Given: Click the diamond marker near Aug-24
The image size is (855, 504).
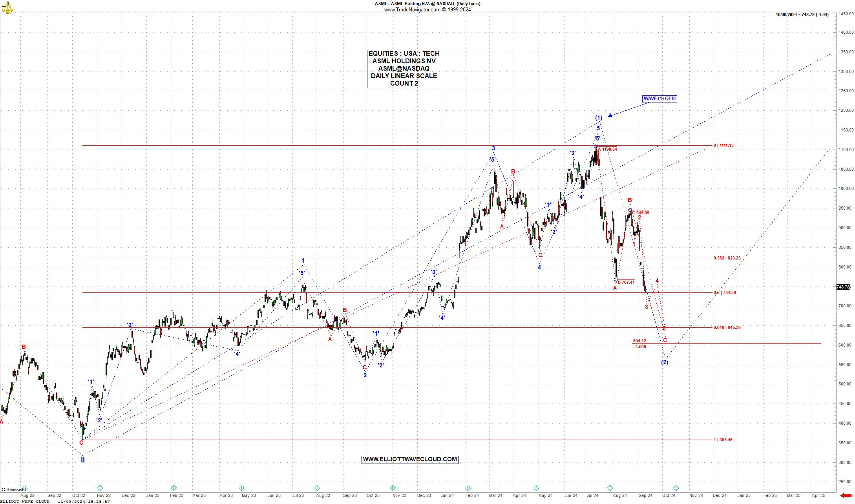Looking at the screenshot, I should 609,488.
